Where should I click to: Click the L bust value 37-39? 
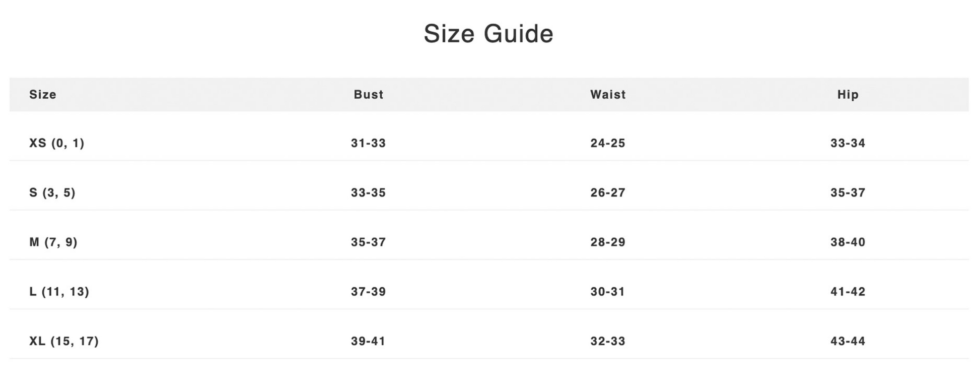368,291
